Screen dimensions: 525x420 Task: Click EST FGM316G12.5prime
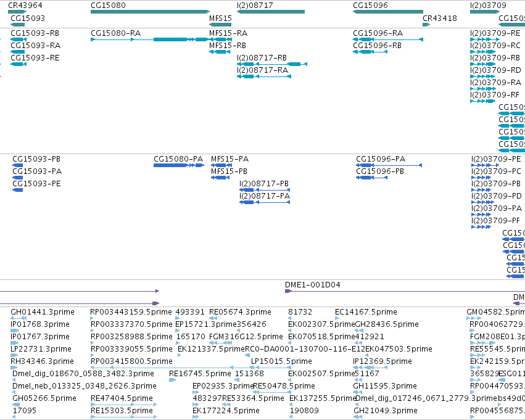(x=220, y=343)
